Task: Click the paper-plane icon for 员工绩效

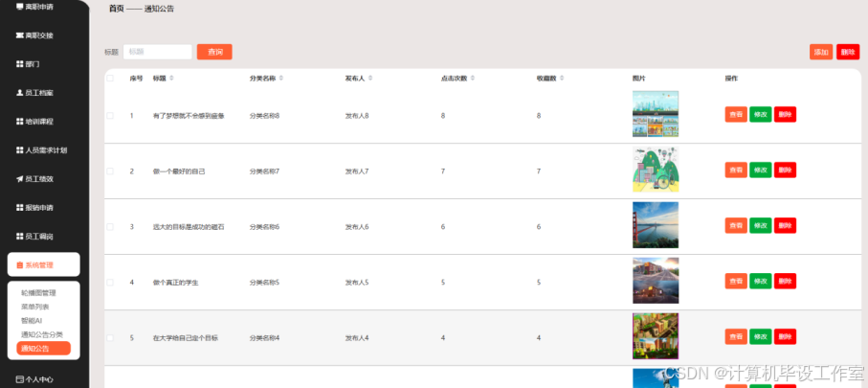Action: [x=20, y=179]
